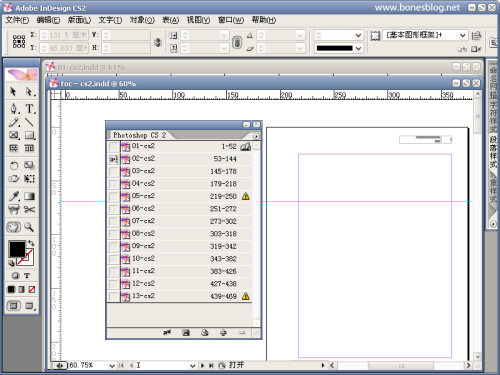Select the Type tool
This screenshot has height=375, width=500.
pyautogui.click(x=29, y=109)
